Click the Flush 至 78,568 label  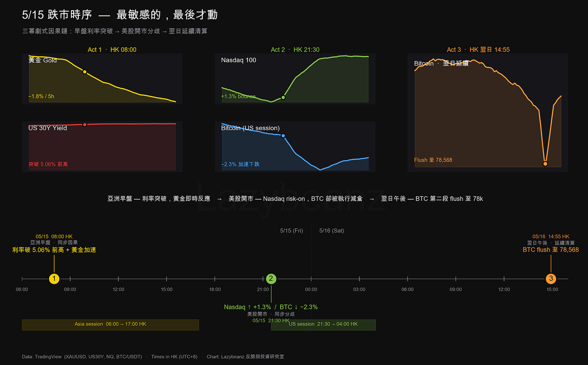pos(433,160)
